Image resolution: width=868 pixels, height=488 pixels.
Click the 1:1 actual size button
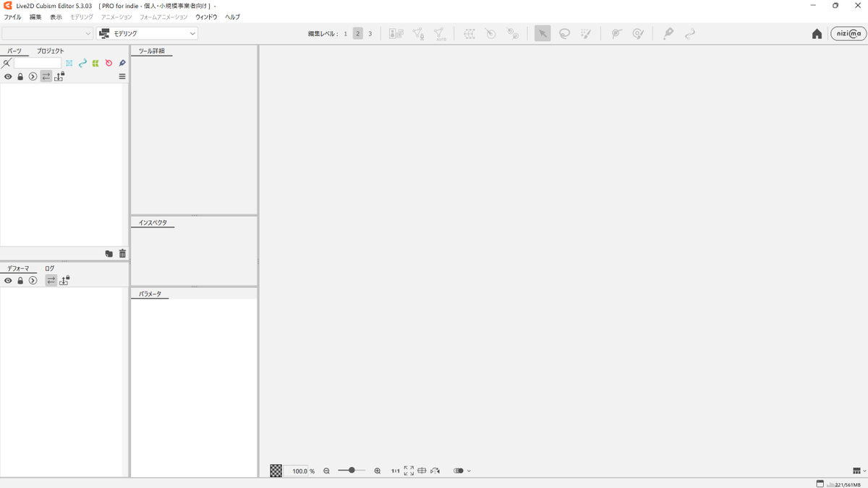pos(396,471)
